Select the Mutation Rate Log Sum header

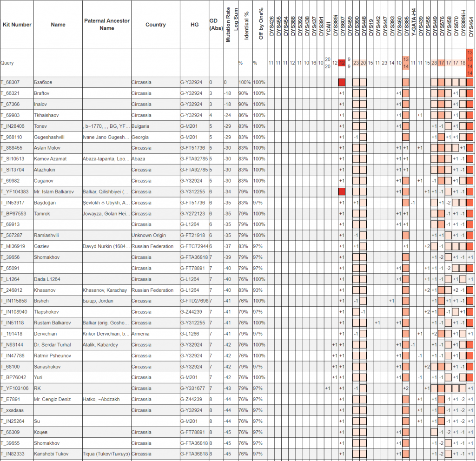coord(231,25)
